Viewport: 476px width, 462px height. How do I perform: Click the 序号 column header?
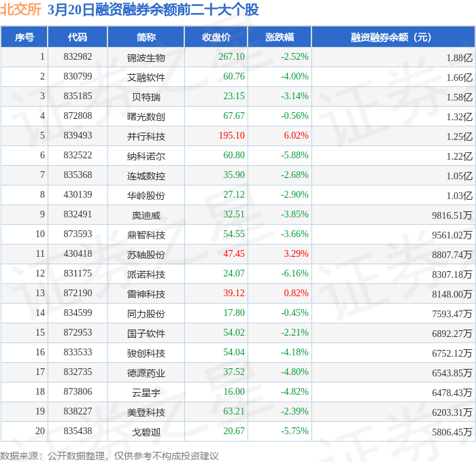(24, 37)
